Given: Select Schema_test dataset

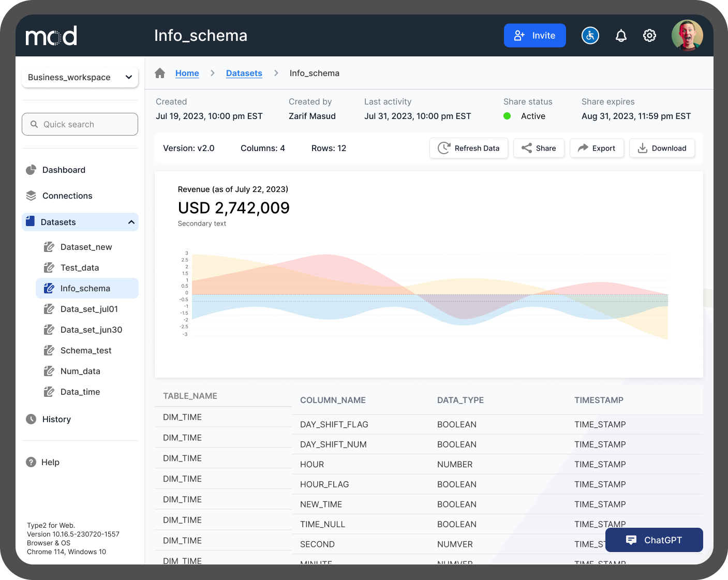Looking at the screenshot, I should [x=86, y=350].
